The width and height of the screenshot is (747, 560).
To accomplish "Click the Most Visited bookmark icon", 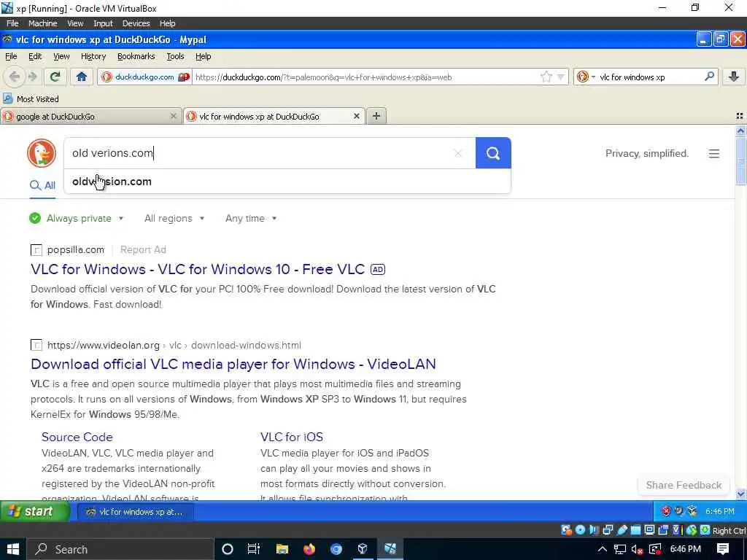I will click(8, 98).
